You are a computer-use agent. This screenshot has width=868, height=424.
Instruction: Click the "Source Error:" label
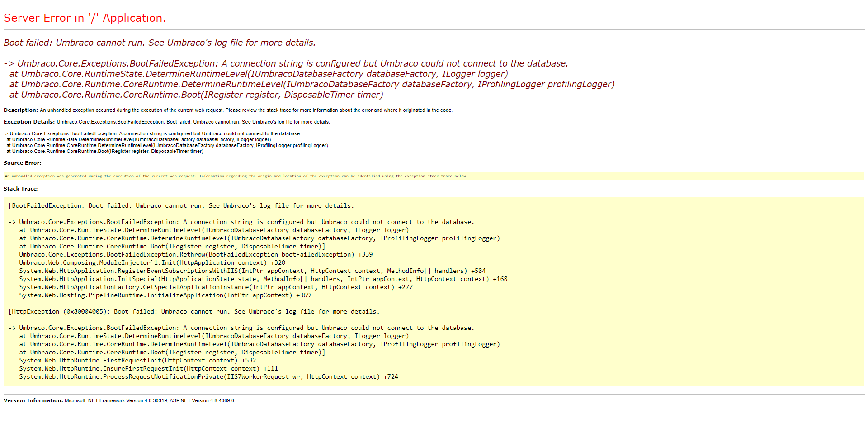[22, 163]
